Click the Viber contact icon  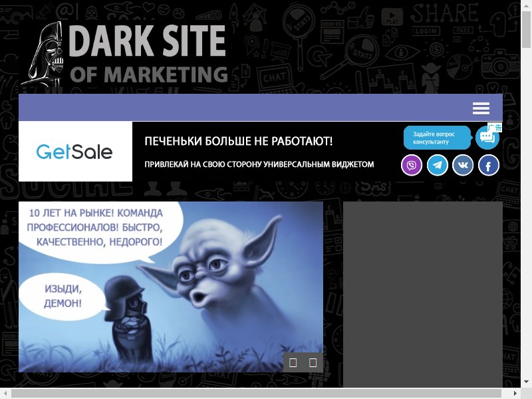[x=412, y=165]
